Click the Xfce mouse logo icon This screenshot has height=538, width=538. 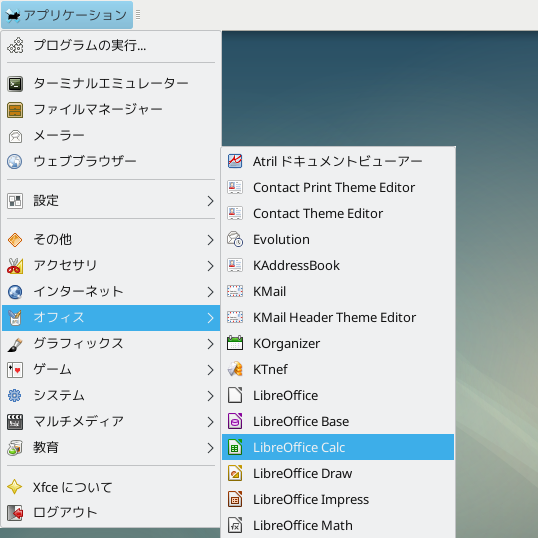click(x=13, y=15)
